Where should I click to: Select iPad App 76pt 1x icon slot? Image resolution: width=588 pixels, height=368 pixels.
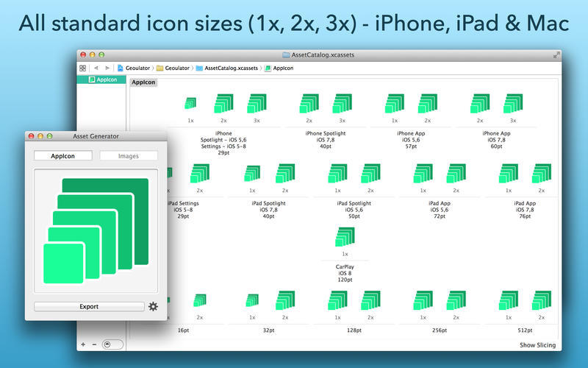point(509,173)
